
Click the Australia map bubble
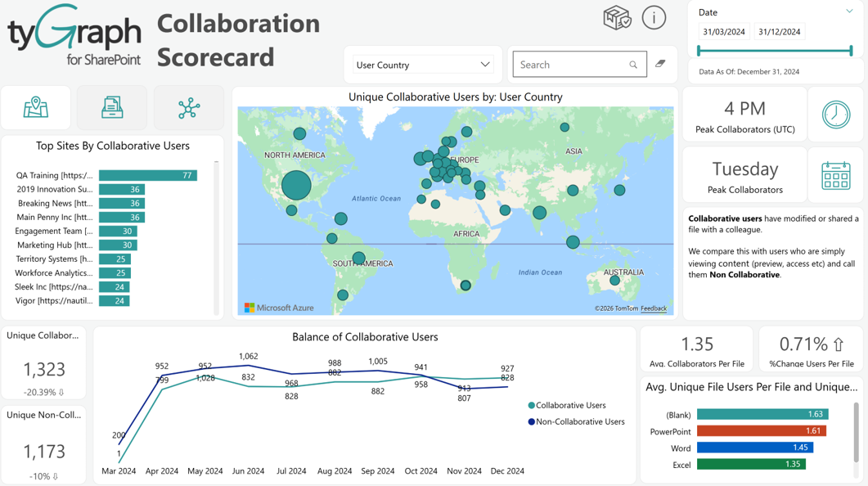point(614,281)
